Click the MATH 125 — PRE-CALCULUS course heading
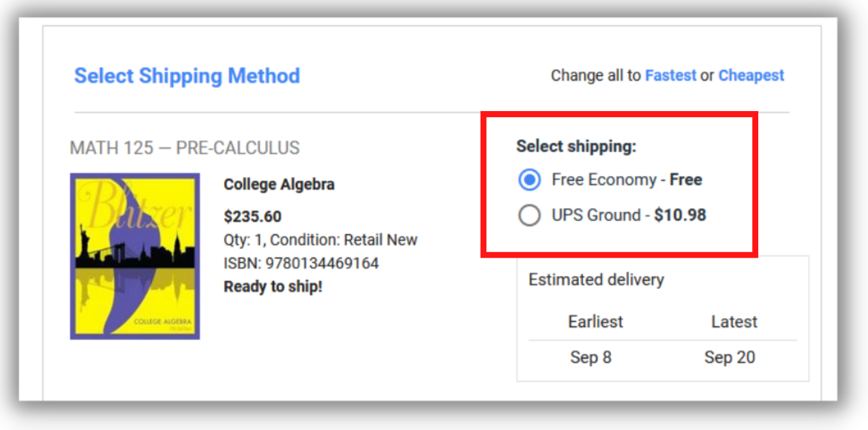The height and width of the screenshot is (430, 868). 185,148
